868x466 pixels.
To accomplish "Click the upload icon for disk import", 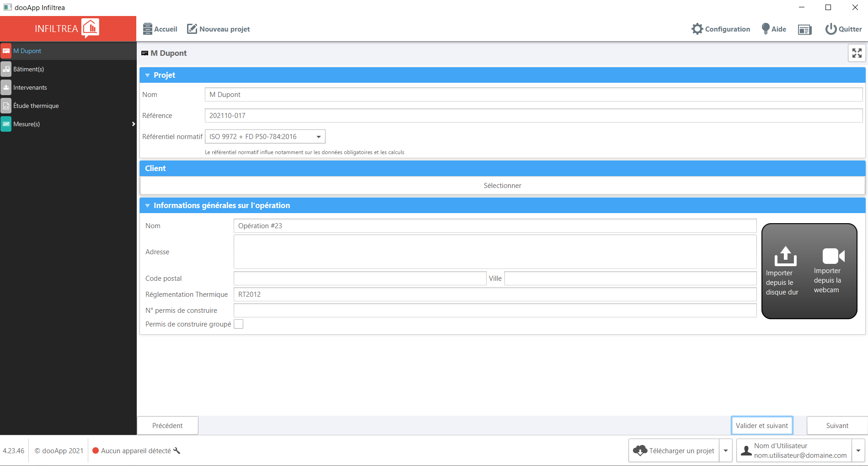I will tap(785, 256).
